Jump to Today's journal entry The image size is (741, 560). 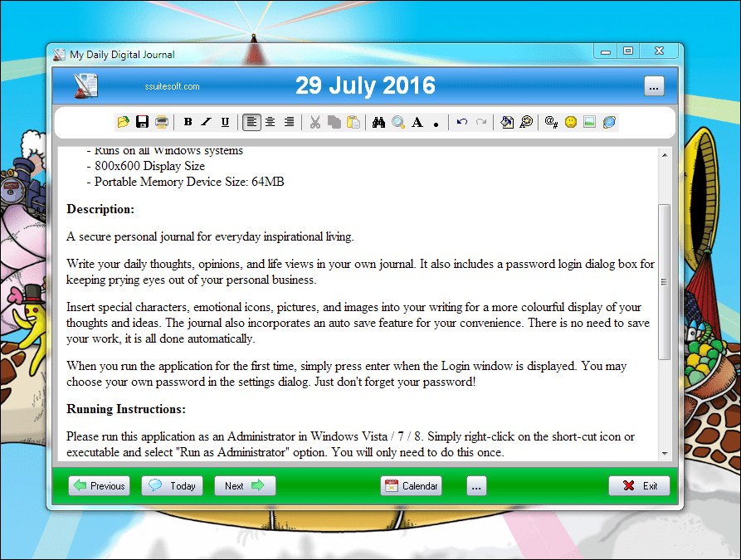point(172,485)
